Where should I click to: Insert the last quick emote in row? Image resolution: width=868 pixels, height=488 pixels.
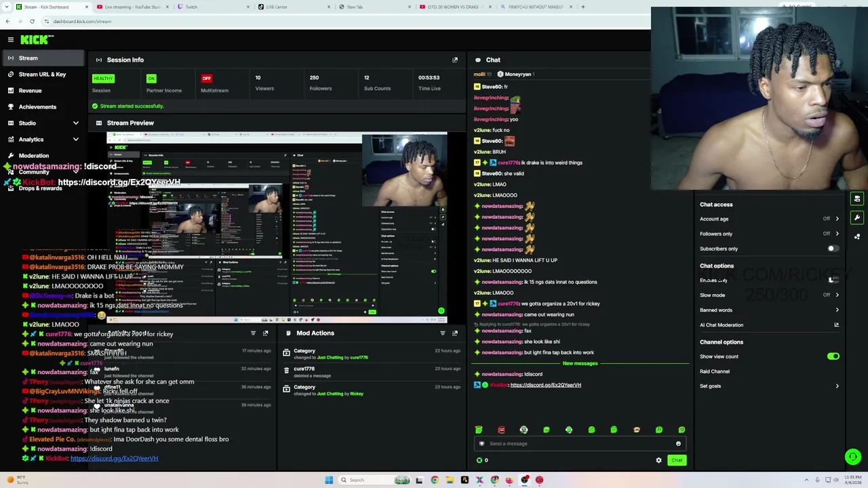pos(682,430)
